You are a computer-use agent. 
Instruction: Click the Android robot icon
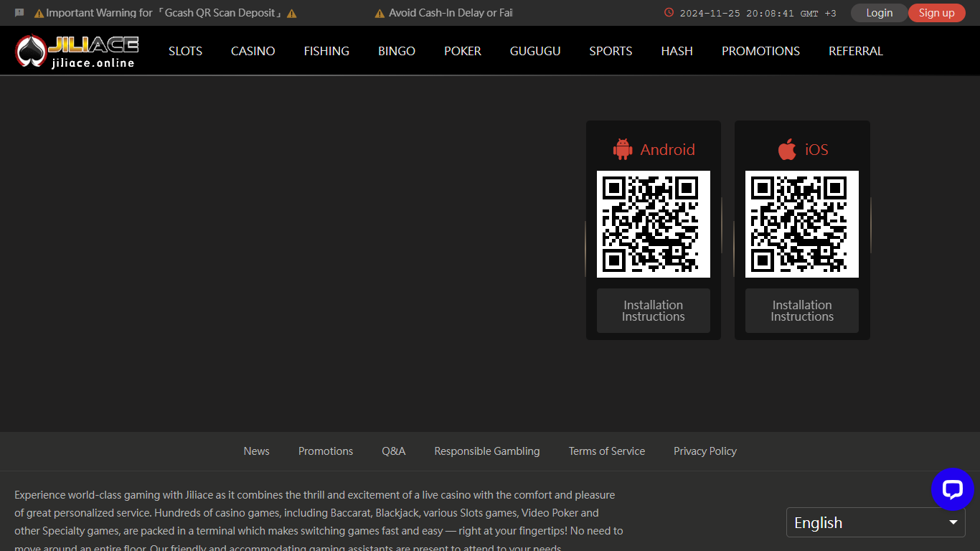623,149
